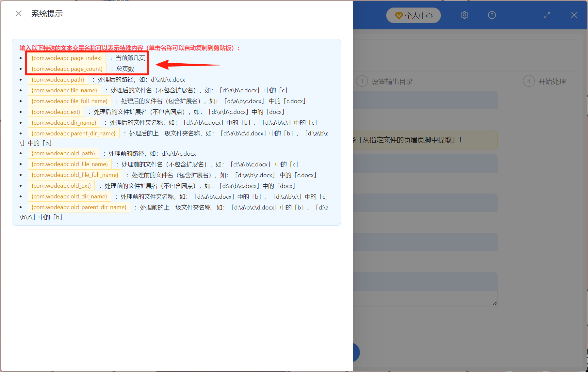Copy the {com.wodeabc.path} variable
This screenshot has width=588, height=372.
[57, 79]
